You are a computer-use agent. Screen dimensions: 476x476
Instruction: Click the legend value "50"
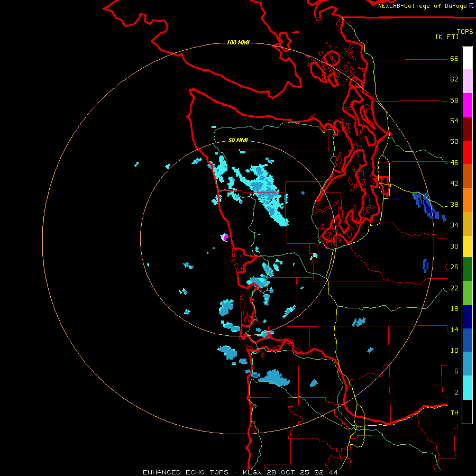pos(454,142)
